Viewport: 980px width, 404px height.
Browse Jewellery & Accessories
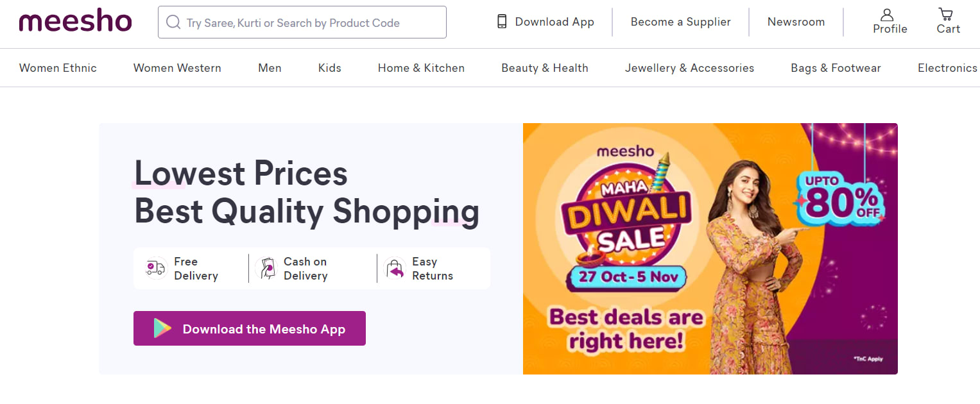[689, 67]
